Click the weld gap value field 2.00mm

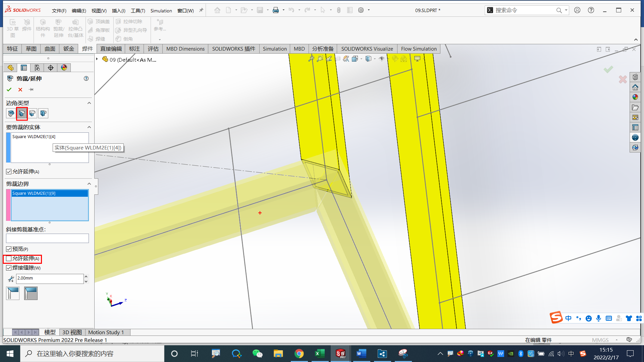point(50,278)
